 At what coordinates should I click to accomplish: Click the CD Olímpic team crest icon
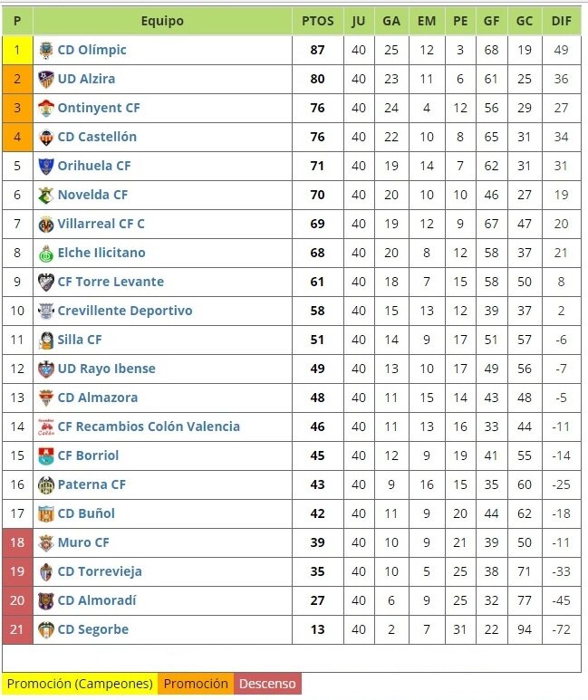pos(46,50)
